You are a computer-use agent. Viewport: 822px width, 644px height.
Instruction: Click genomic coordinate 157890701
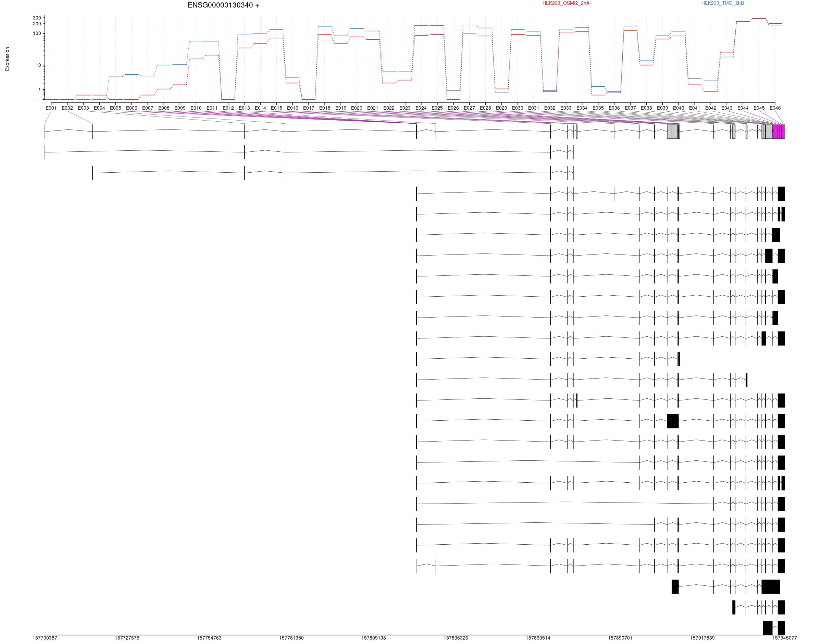[620, 638]
